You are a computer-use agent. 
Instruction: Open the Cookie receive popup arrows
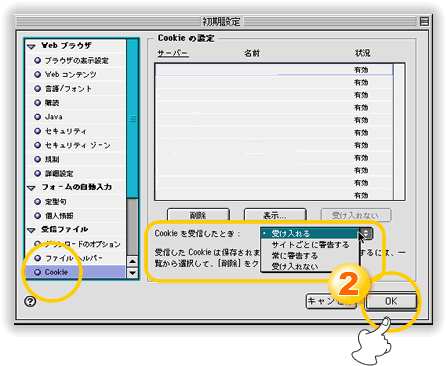pyautogui.click(x=366, y=233)
